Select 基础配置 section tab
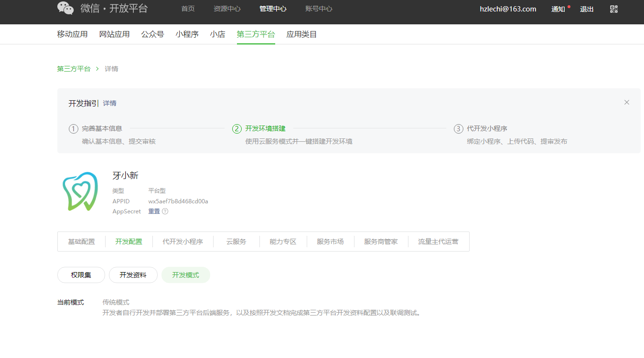Image resolution: width=644 pixels, height=358 pixels. pyautogui.click(x=81, y=242)
